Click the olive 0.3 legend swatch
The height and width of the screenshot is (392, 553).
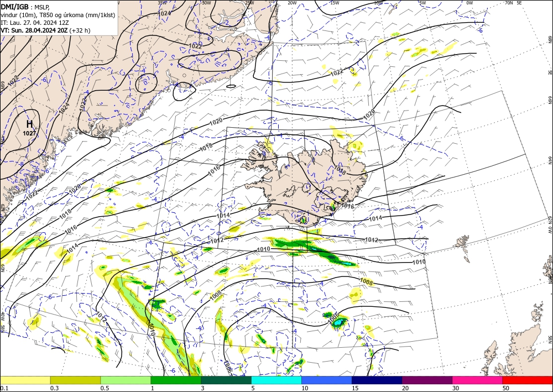tap(75, 380)
